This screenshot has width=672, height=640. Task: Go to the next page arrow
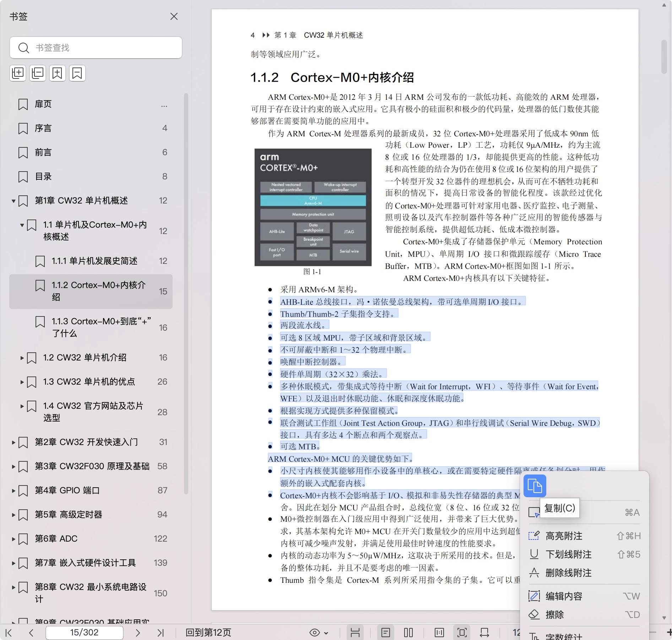click(138, 633)
